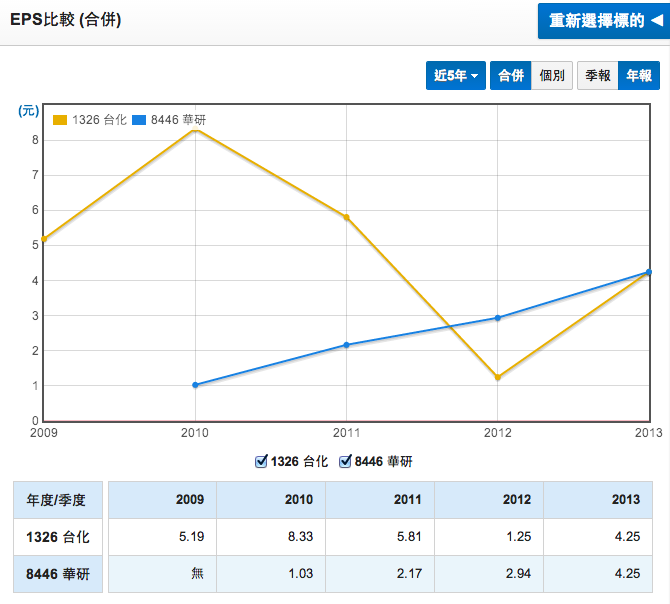The height and width of the screenshot is (604, 670).
Task: Click 台化 2010 peak data point
Action: pyautogui.click(x=195, y=129)
